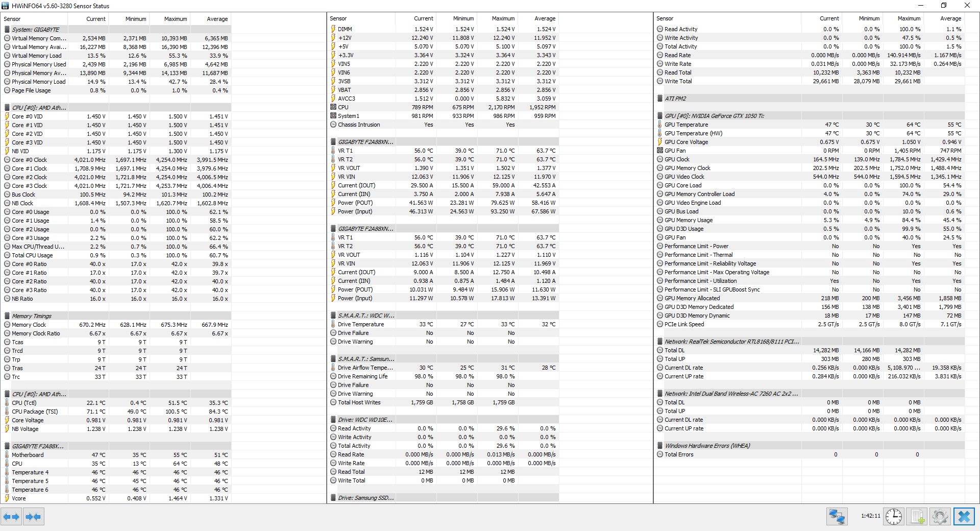Click the Sensor column header in middle panel

[x=361, y=18]
